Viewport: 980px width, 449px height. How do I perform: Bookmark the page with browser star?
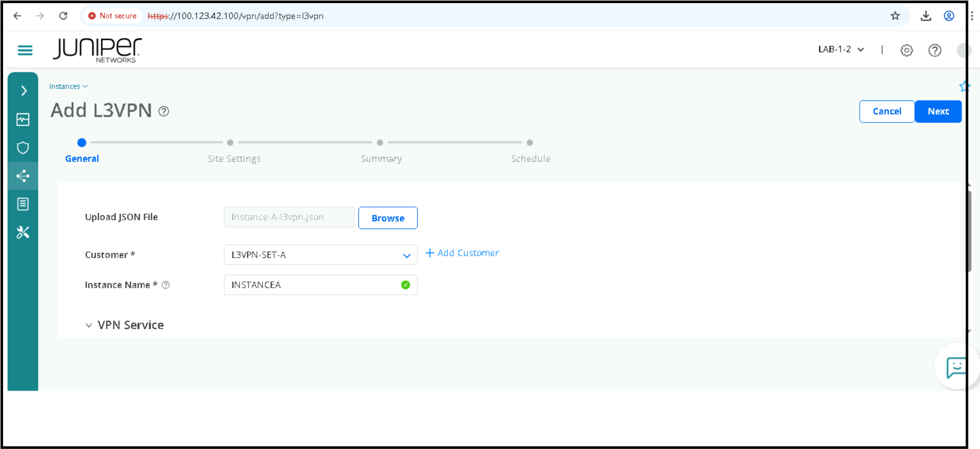pyautogui.click(x=895, y=16)
